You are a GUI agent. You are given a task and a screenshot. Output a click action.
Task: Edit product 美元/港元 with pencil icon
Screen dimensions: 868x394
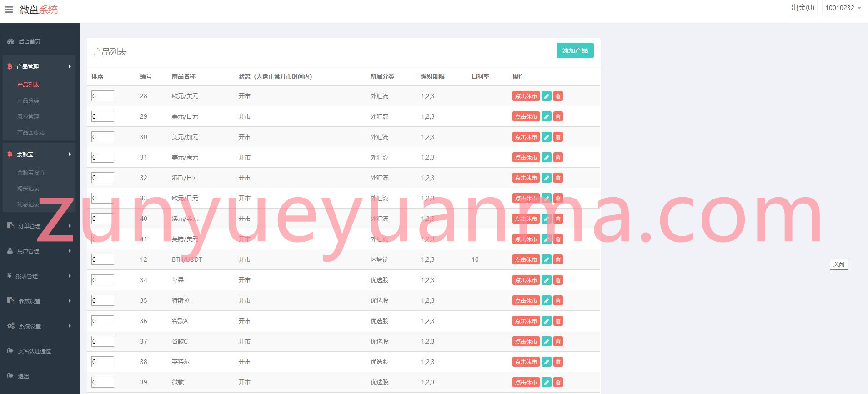click(547, 157)
